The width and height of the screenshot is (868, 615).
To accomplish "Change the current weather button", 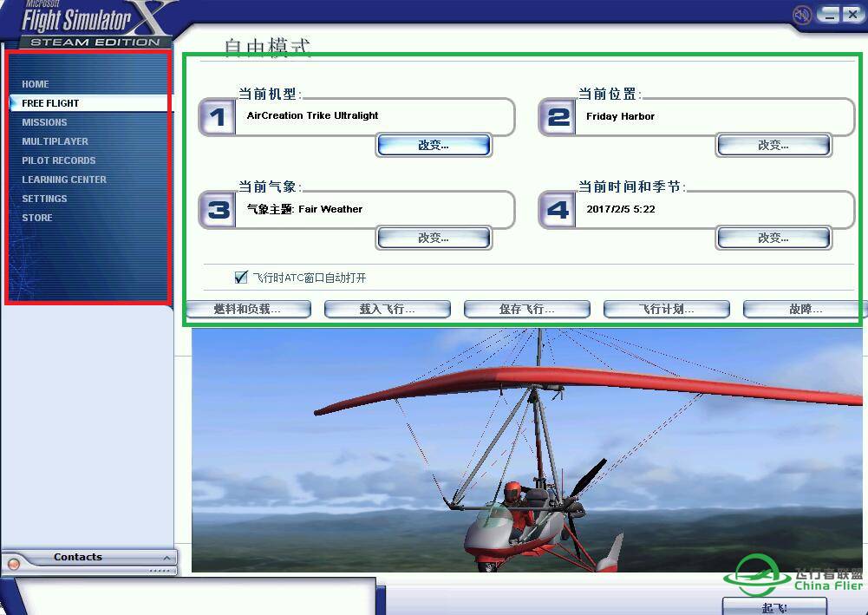I will point(434,238).
